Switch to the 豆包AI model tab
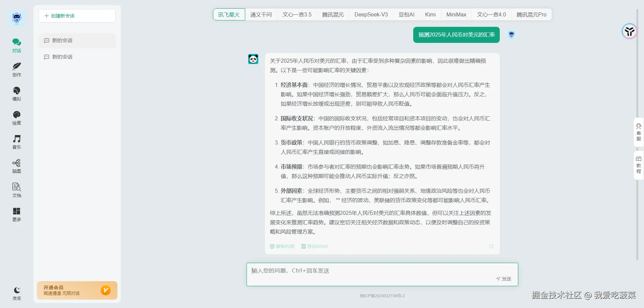The image size is (644, 308). point(407,14)
